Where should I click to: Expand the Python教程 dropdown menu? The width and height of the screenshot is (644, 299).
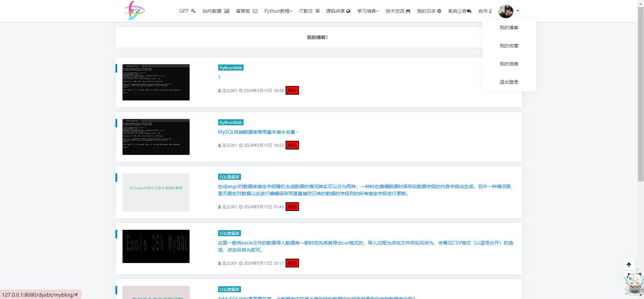click(278, 11)
